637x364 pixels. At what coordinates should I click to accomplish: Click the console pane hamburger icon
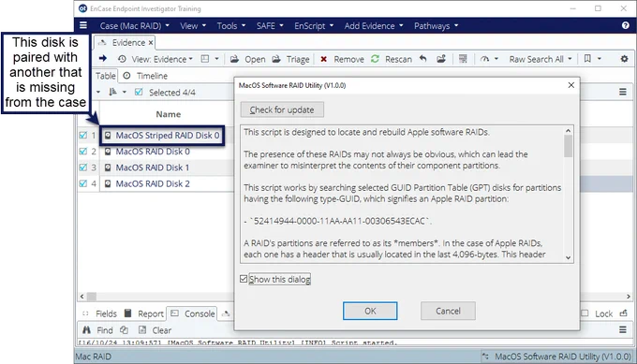point(623,330)
